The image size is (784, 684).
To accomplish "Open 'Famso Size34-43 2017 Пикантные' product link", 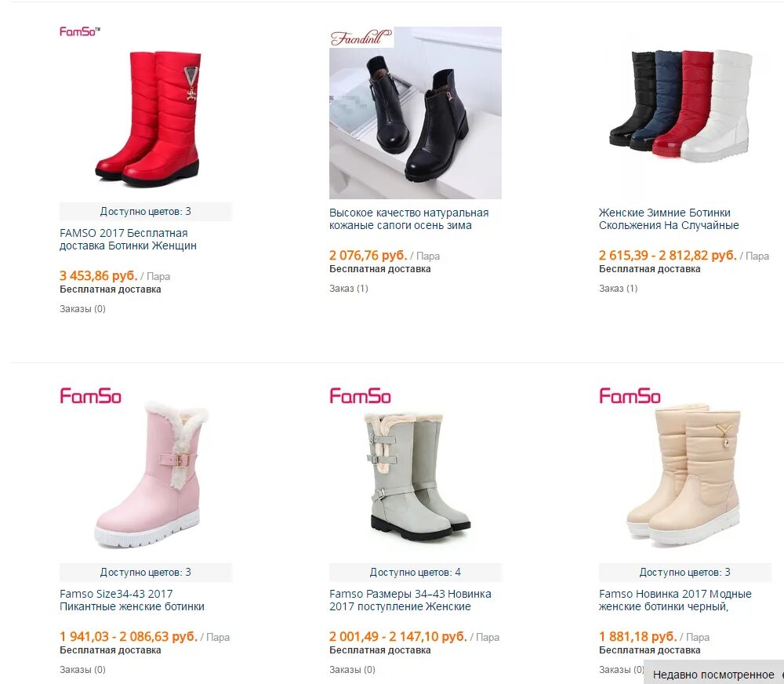I will (132, 600).
